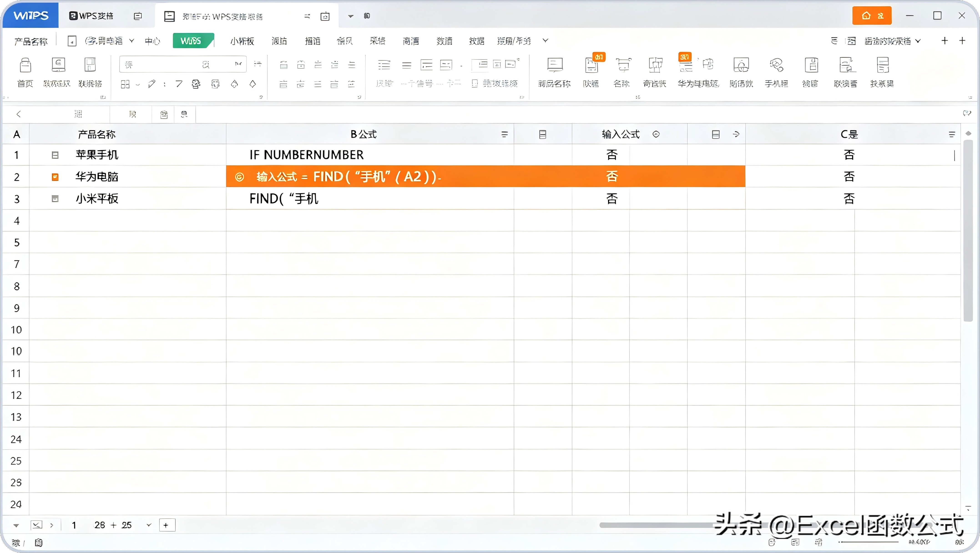Open the filter icon in B公式 header
The image size is (980, 553).
click(505, 134)
